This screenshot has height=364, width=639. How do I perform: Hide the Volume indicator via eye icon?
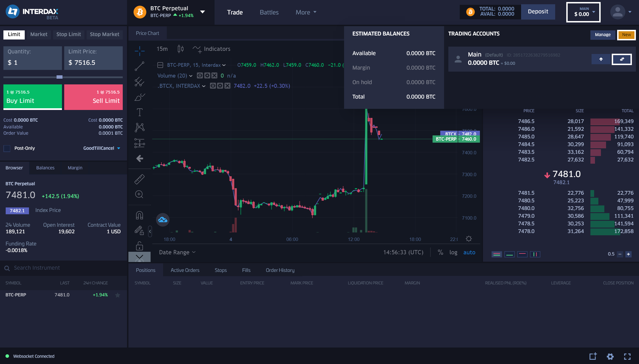pyautogui.click(x=200, y=76)
